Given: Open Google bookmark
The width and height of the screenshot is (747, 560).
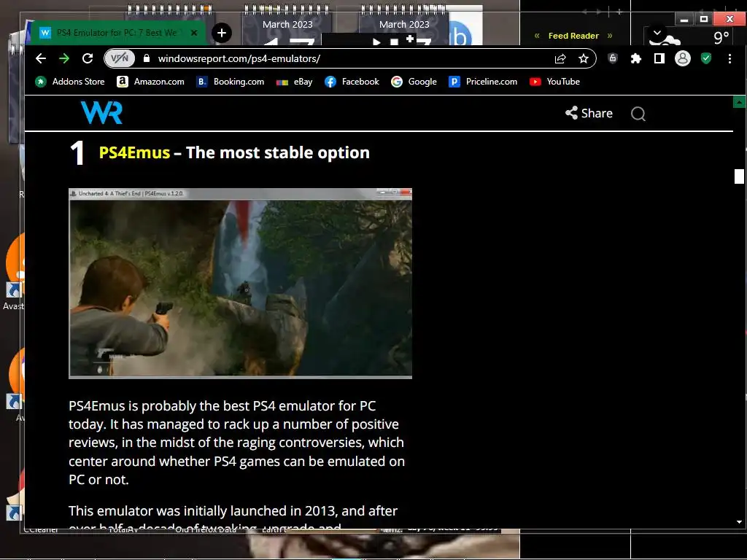Looking at the screenshot, I should pos(414,82).
